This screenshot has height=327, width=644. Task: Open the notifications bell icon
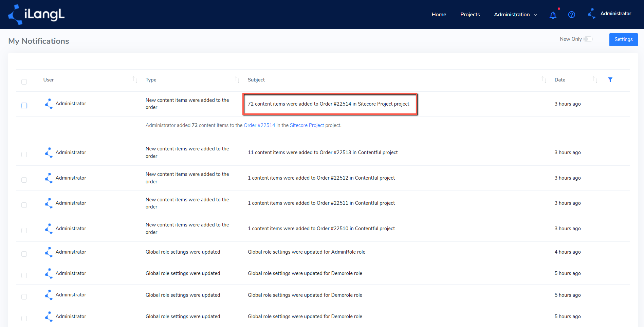coord(553,15)
